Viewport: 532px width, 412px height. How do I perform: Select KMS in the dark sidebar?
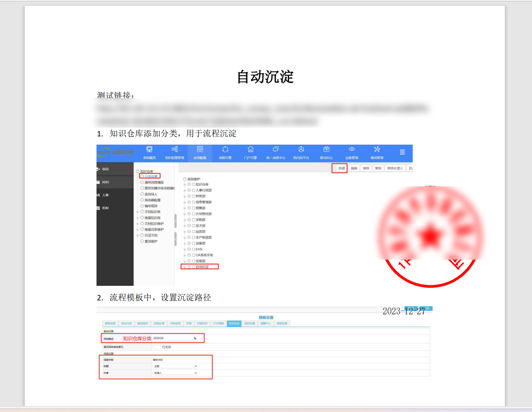105,182
